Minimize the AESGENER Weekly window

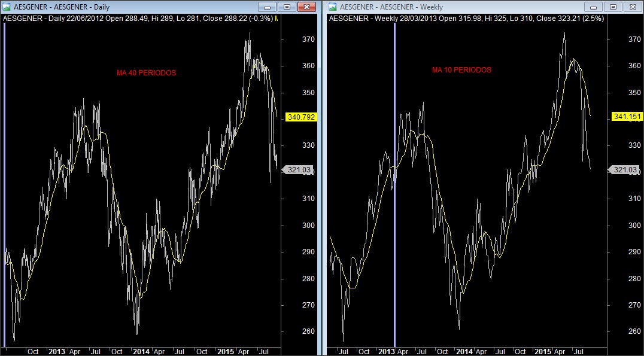(x=593, y=7)
